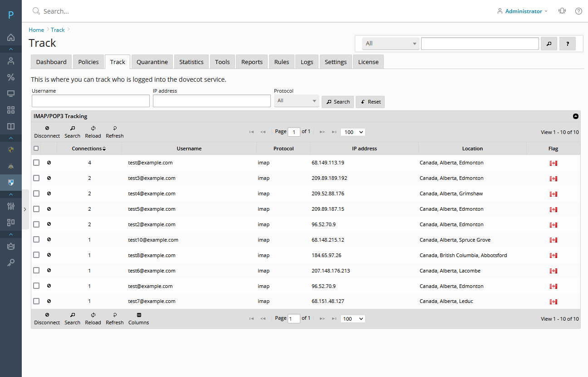Image resolution: width=588 pixels, height=377 pixels.
Task: Go to last page in top pager
Action: (x=334, y=132)
